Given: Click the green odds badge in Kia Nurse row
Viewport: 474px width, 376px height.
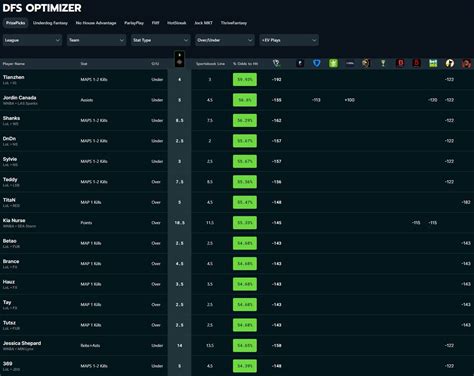Looking at the screenshot, I should point(245,223).
